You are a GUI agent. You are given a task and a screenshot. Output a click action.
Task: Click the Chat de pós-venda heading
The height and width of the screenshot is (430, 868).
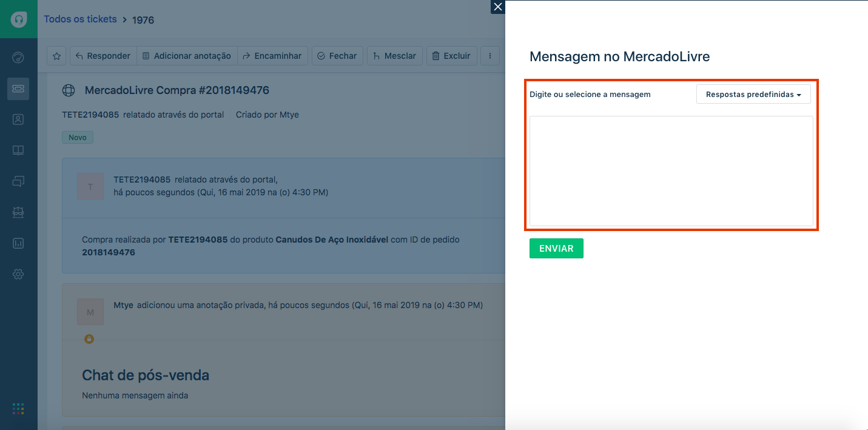[146, 375]
